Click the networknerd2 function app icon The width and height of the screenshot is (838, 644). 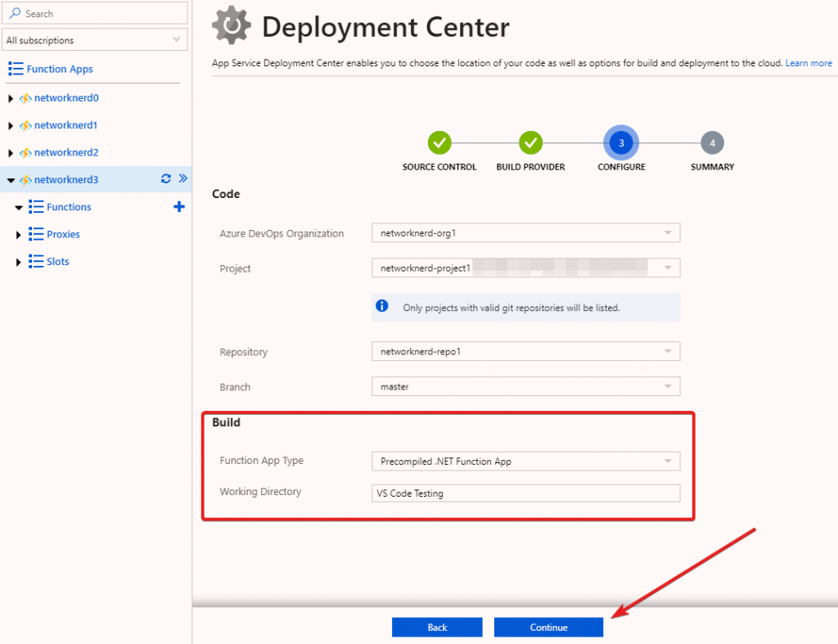[x=25, y=153]
